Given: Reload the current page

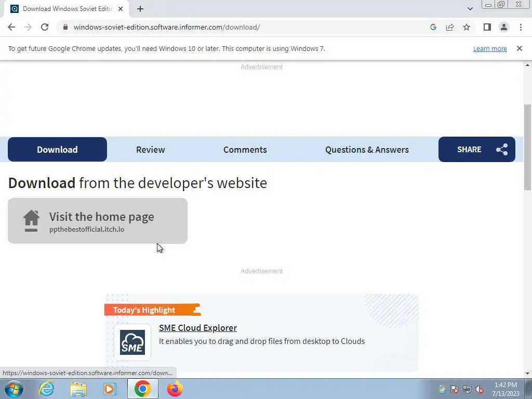Looking at the screenshot, I should pos(45,27).
